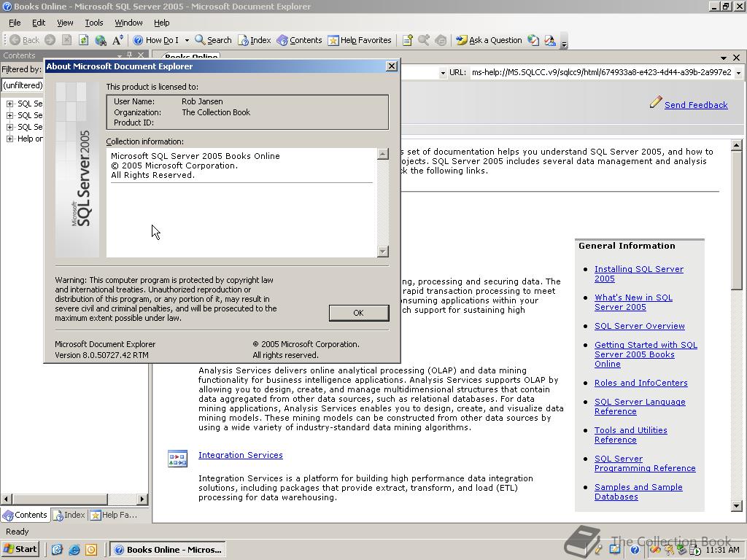The width and height of the screenshot is (747, 560).
Task: Close the Contents panel
Action: tap(141, 55)
